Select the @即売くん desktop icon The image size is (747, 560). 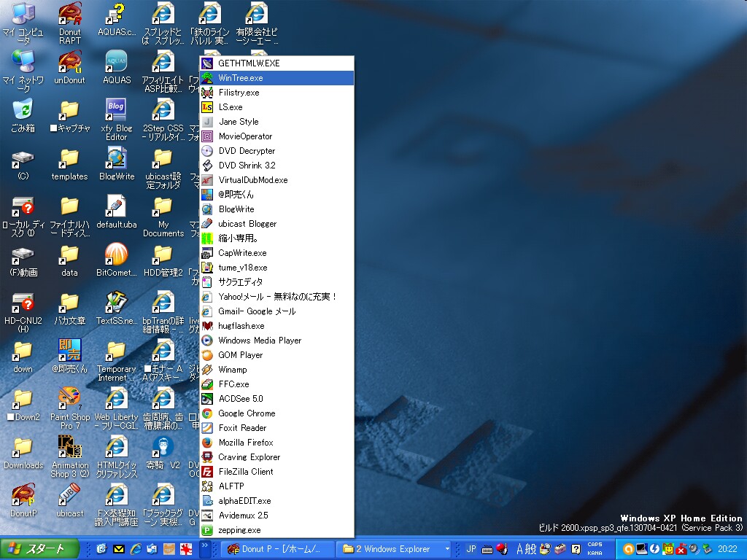[69, 356]
